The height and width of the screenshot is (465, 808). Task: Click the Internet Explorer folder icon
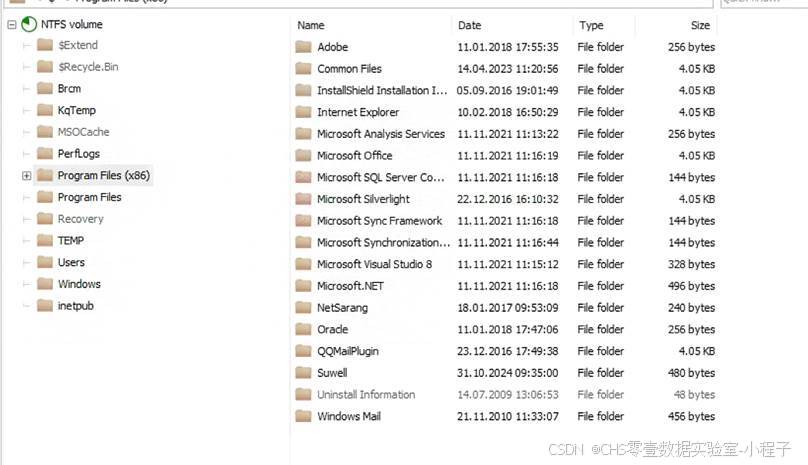(x=304, y=112)
